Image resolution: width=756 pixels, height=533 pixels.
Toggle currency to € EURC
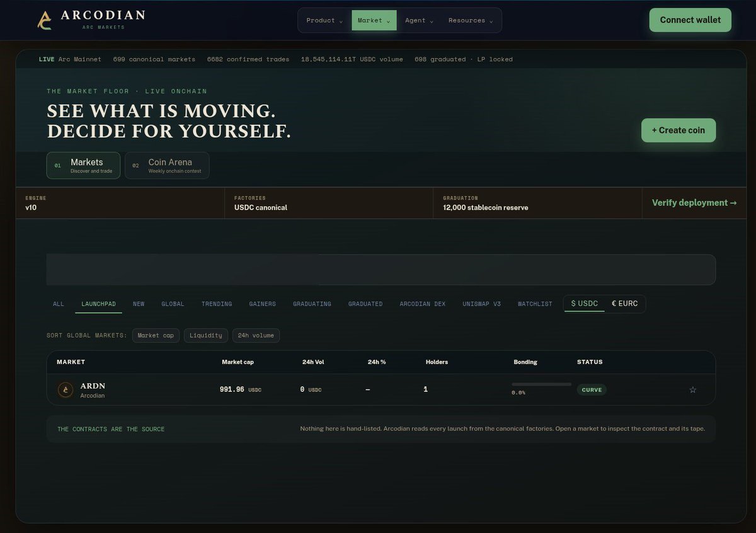(624, 304)
